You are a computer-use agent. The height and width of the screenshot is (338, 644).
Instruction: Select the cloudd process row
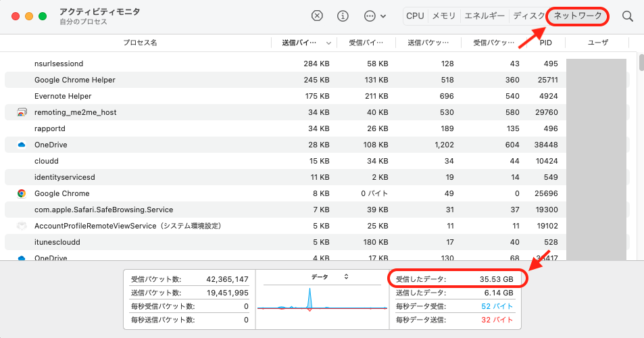(317, 161)
